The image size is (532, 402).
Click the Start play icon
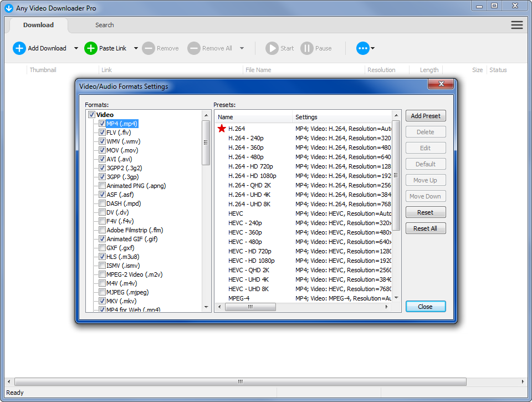(x=272, y=48)
